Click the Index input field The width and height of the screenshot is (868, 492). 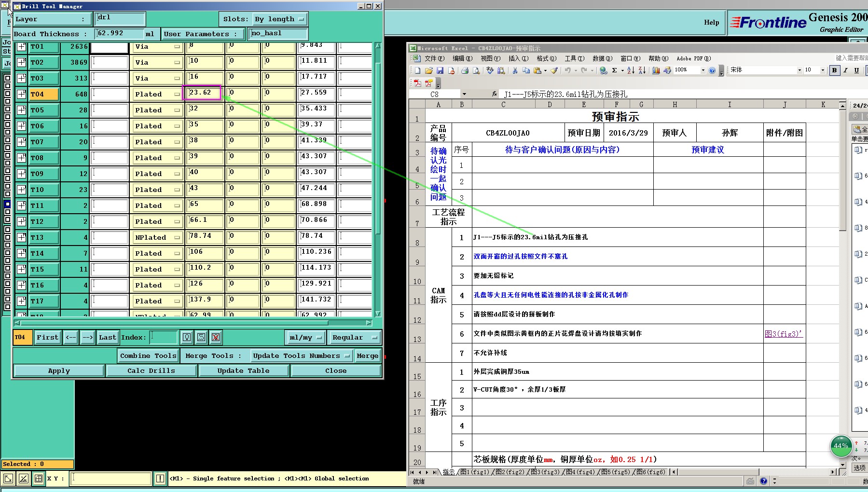164,337
